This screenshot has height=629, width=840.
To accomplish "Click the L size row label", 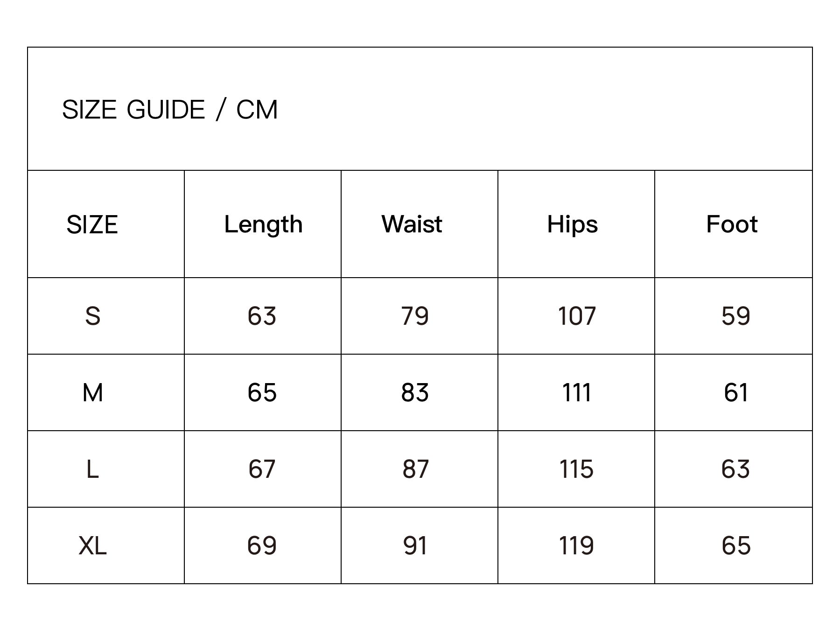I will click(92, 469).
